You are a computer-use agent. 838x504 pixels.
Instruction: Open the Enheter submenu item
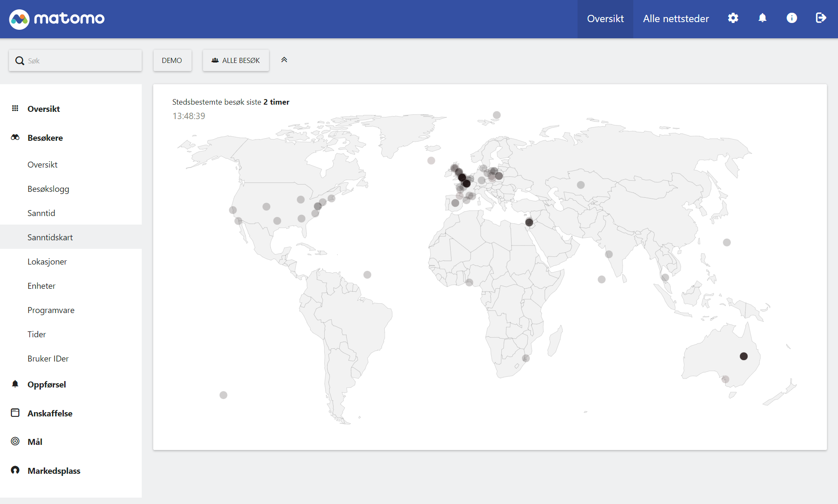[x=41, y=286]
